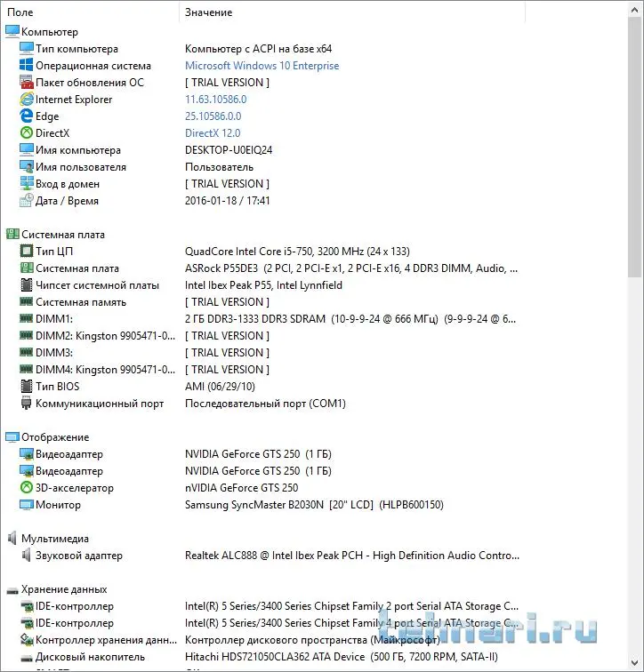Select the nVIDIA GeForce GTS 250 accelerator value
This screenshot has width=644, height=672.
(x=241, y=488)
